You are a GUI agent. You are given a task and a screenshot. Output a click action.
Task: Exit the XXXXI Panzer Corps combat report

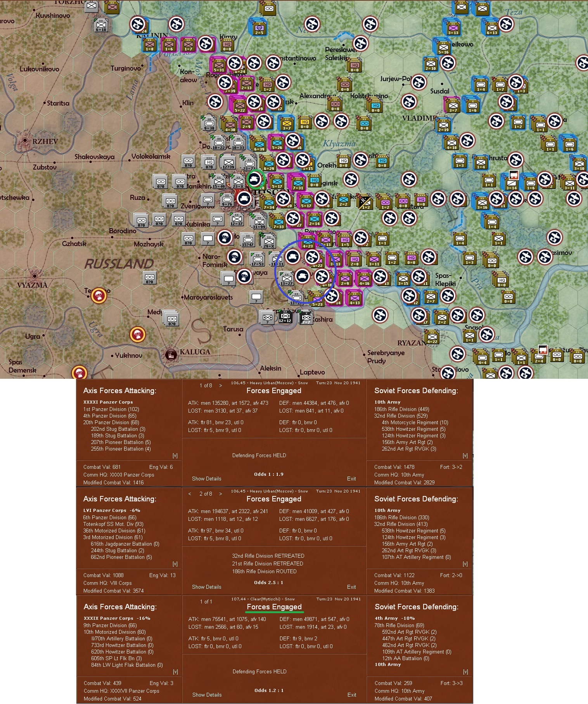(351, 479)
